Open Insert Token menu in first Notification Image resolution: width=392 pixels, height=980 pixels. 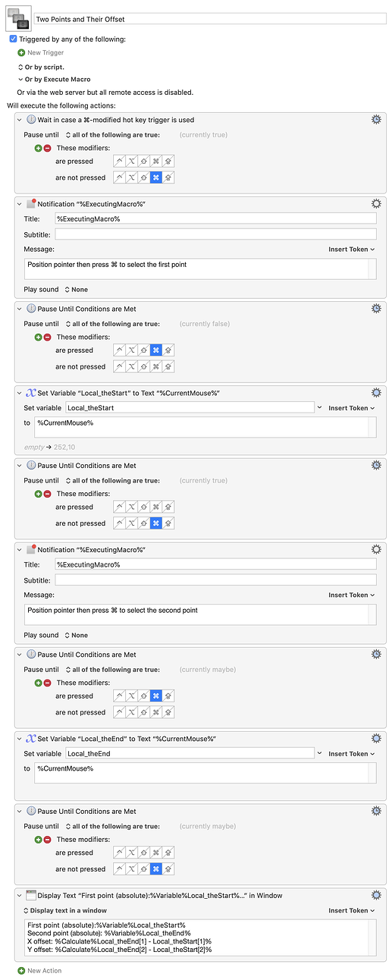352,249
